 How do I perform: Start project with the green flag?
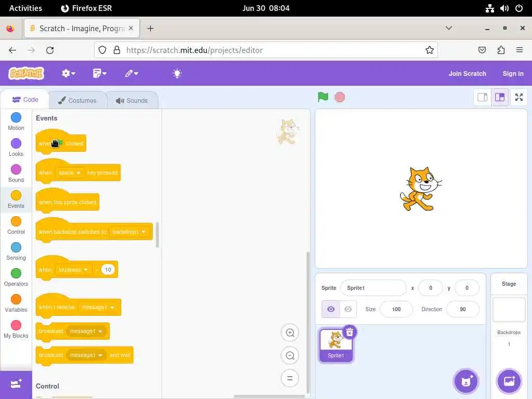coord(323,97)
